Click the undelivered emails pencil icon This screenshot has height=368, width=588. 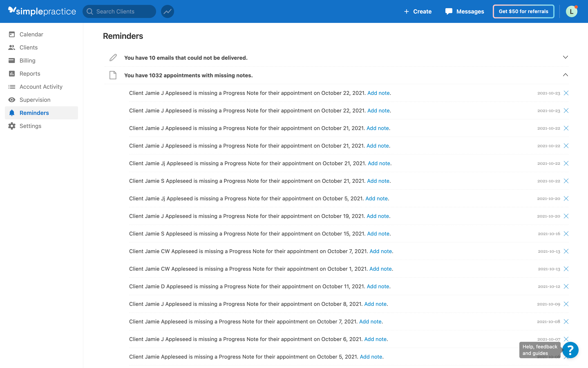113,58
